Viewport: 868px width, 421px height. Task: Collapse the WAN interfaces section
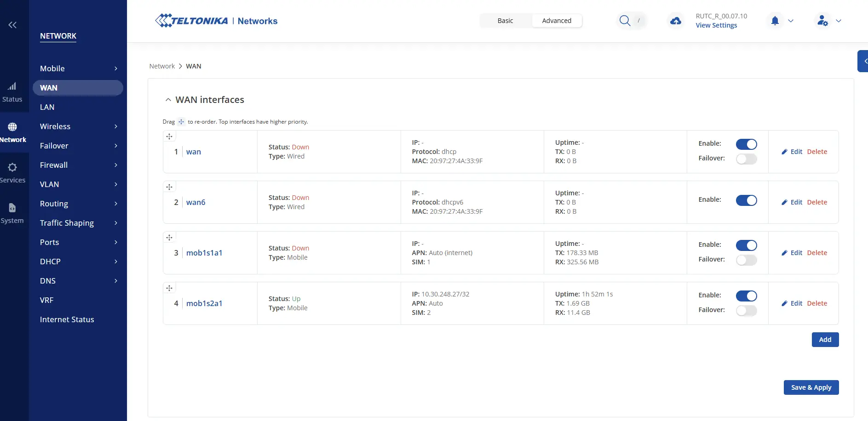[168, 100]
